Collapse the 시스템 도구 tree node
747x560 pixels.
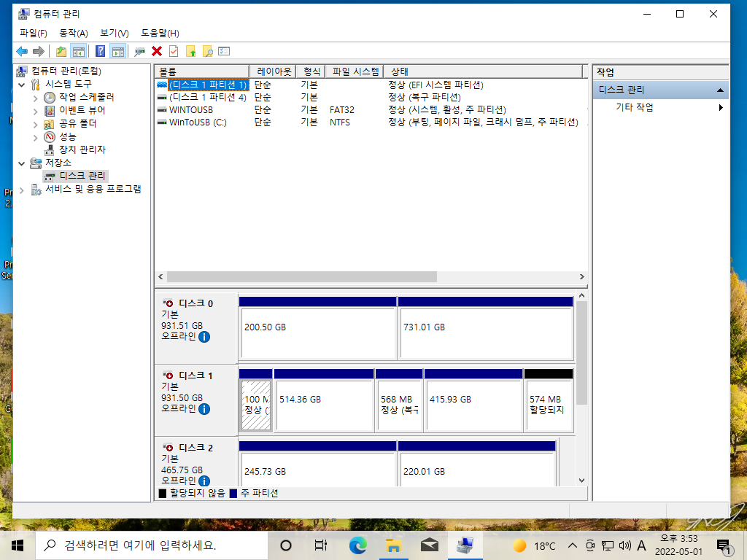pyautogui.click(x=21, y=85)
